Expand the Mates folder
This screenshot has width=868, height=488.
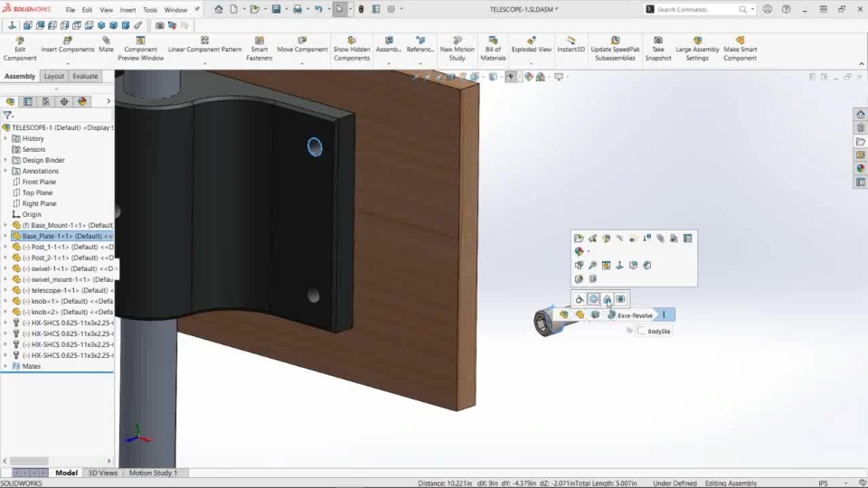coord(5,366)
